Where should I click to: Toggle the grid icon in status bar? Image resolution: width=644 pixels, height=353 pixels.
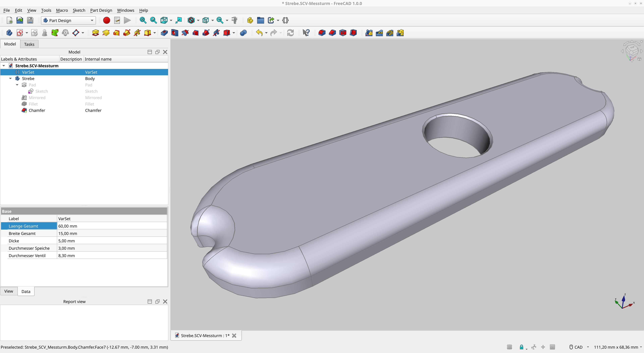click(x=509, y=347)
